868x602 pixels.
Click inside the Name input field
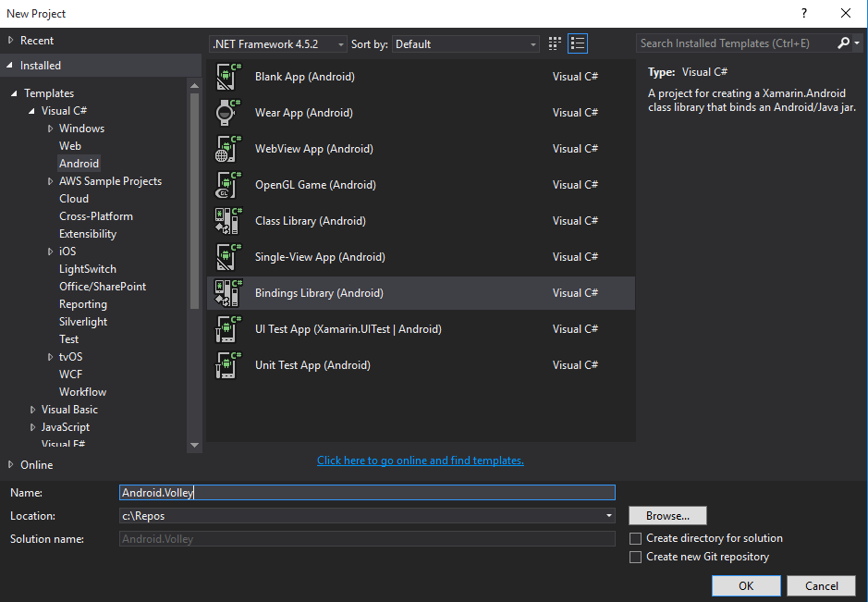point(365,492)
